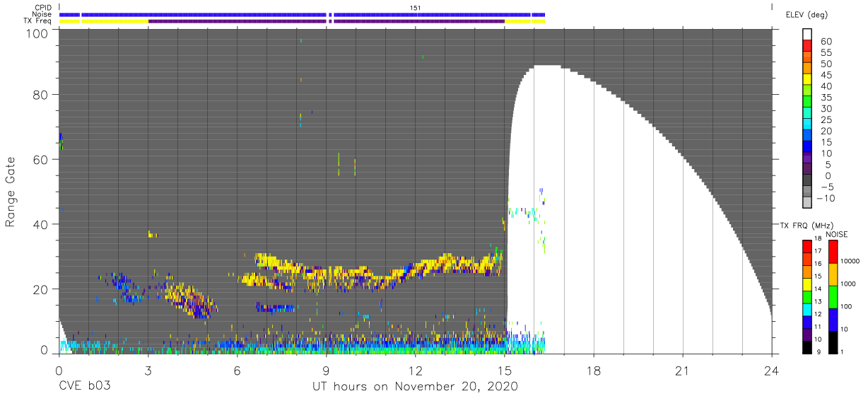
Task: Pick orange 1000–10000 segment of NOISE colorbar
Action: click(x=833, y=274)
